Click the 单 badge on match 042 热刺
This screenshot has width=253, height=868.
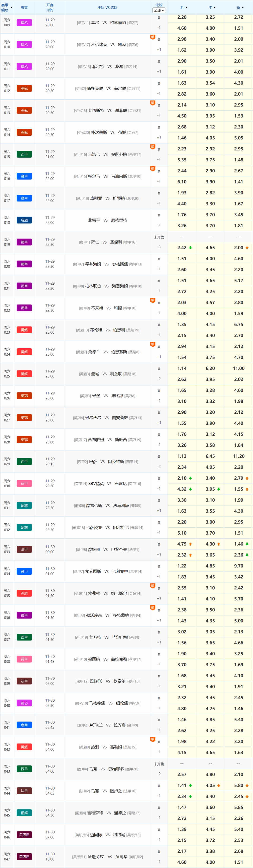pos(153,739)
